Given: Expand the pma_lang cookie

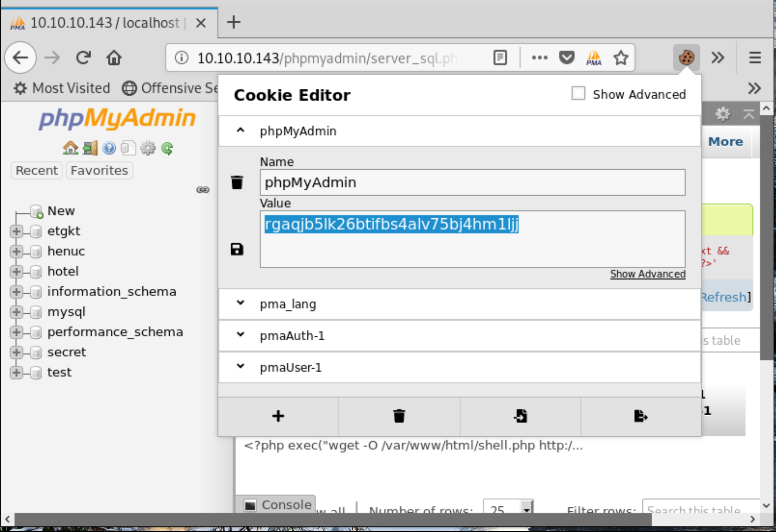Looking at the screenshot, I should [240, 303].
